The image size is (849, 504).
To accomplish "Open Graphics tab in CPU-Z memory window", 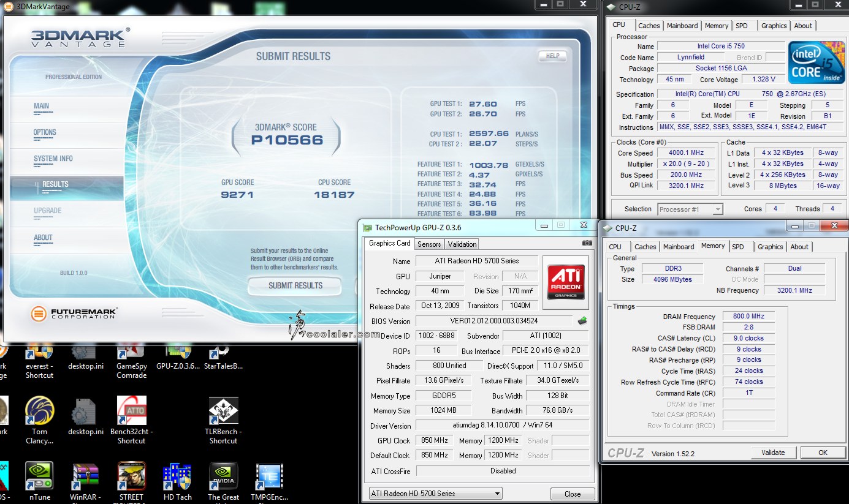I will coord(770,247).
